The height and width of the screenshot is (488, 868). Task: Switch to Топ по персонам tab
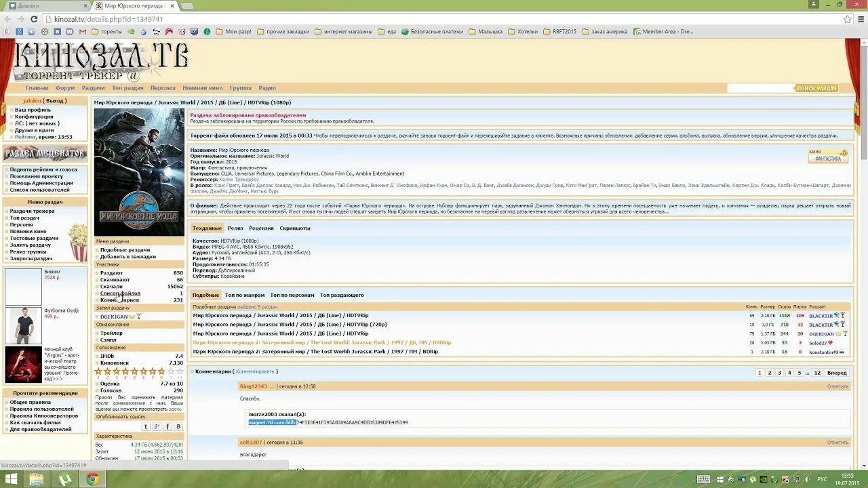[x=292, y=296]
